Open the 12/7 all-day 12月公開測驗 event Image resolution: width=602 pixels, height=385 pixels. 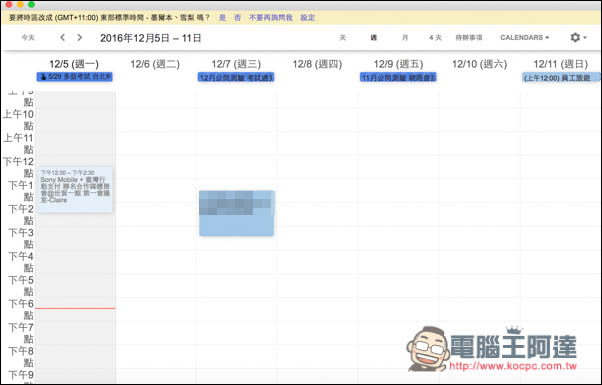(x=236, y=78)
